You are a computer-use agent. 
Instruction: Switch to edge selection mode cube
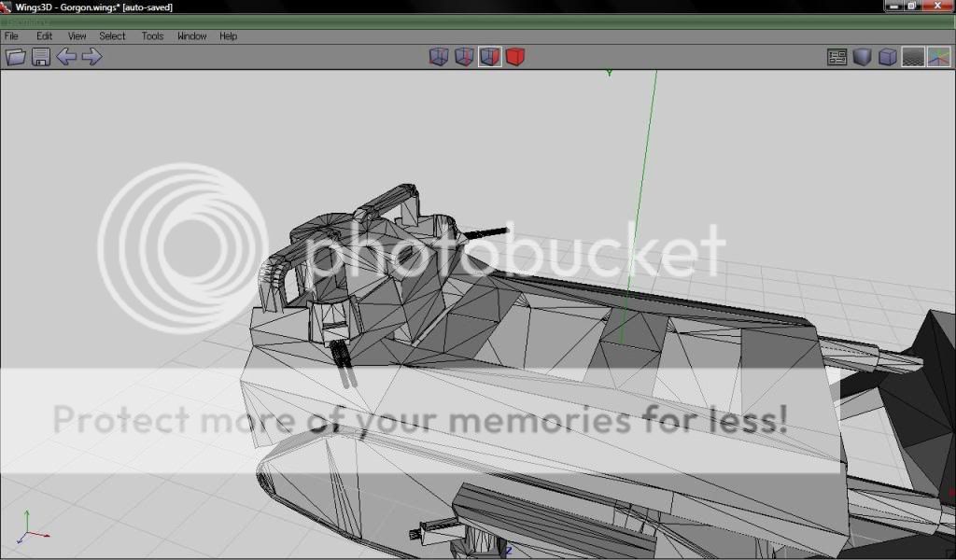point(464,57)
